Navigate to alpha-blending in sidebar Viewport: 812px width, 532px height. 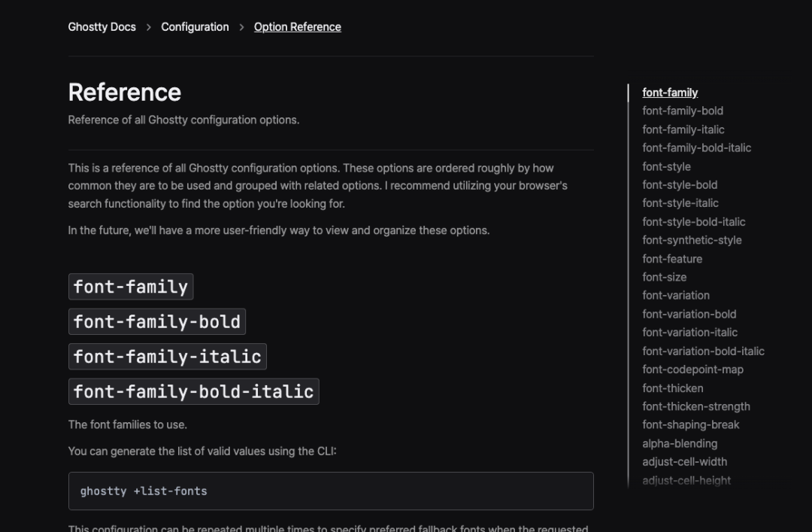click(680, 444)
